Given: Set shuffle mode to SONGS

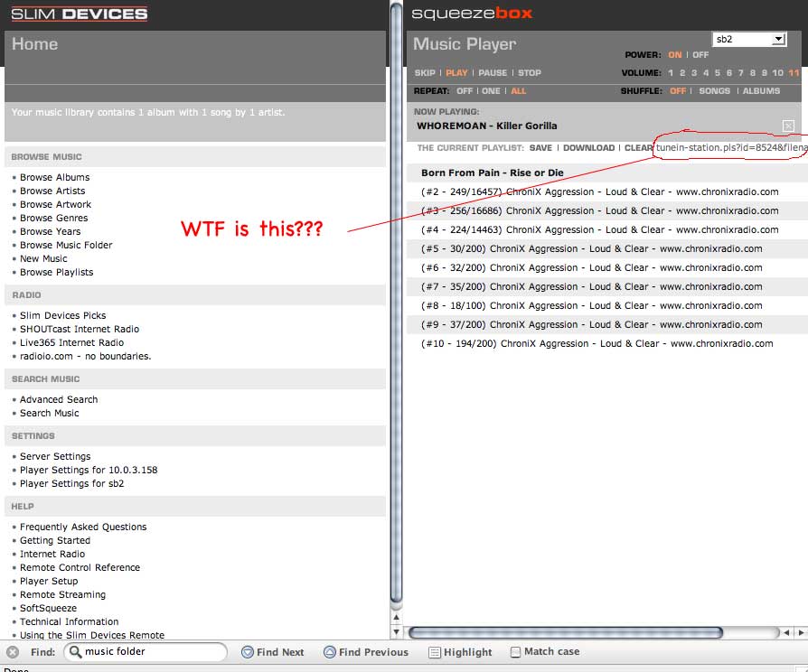Looking at the screenshot, I should click(714, 91).
